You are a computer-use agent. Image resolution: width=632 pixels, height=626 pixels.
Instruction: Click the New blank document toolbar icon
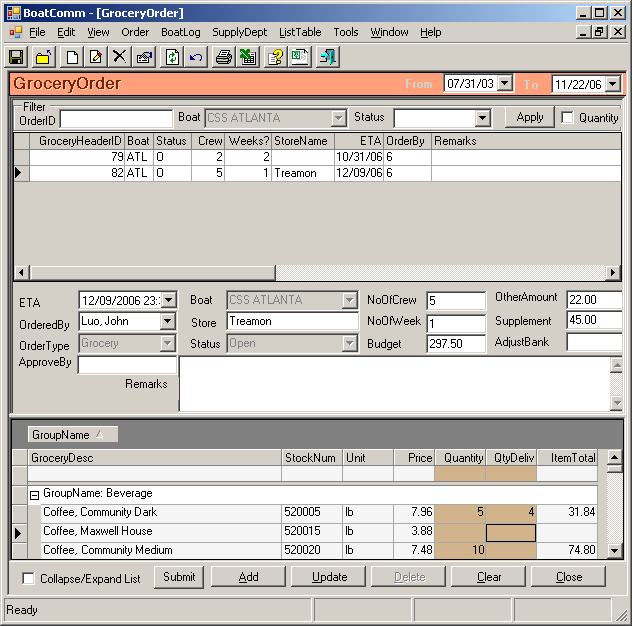pyautogui.click(x=72, y=57)
